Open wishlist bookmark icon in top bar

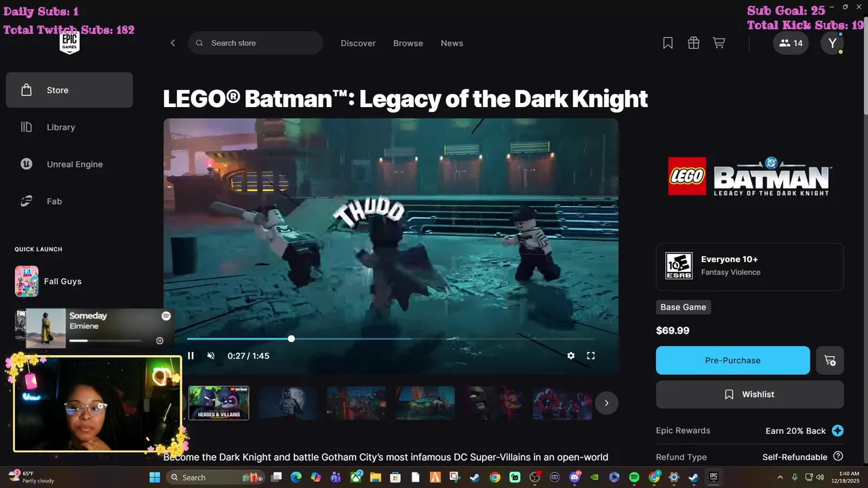pos(668,43)
